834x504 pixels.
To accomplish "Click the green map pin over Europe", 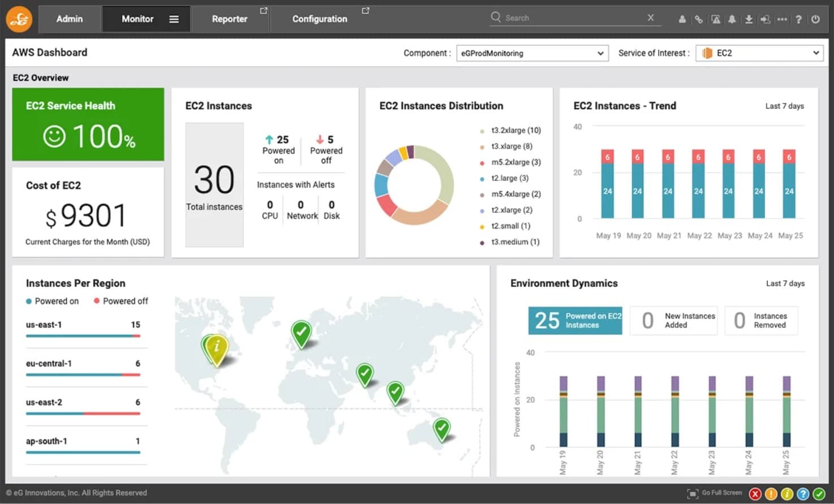I will pyautogui.click(x=302, y=334).
